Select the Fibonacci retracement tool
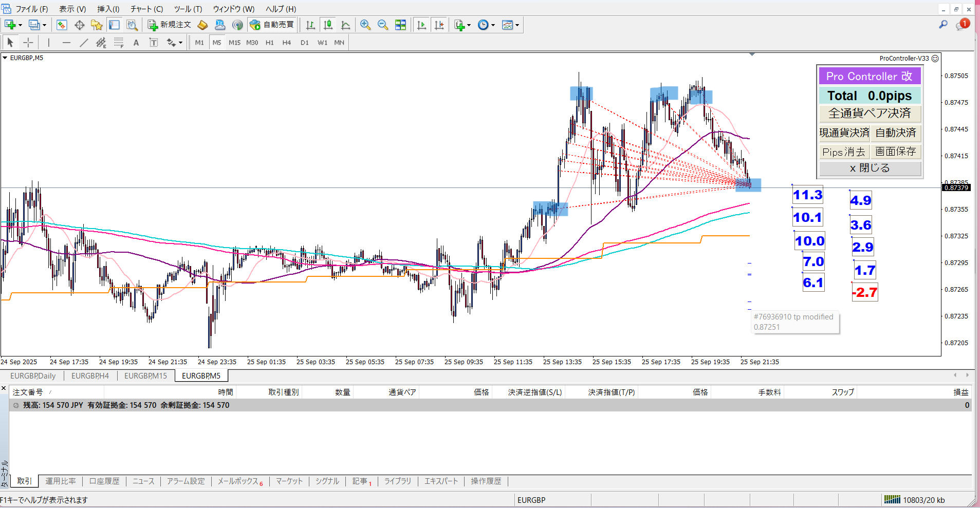The width and height of the screenshot is (980, 508). 119,43
